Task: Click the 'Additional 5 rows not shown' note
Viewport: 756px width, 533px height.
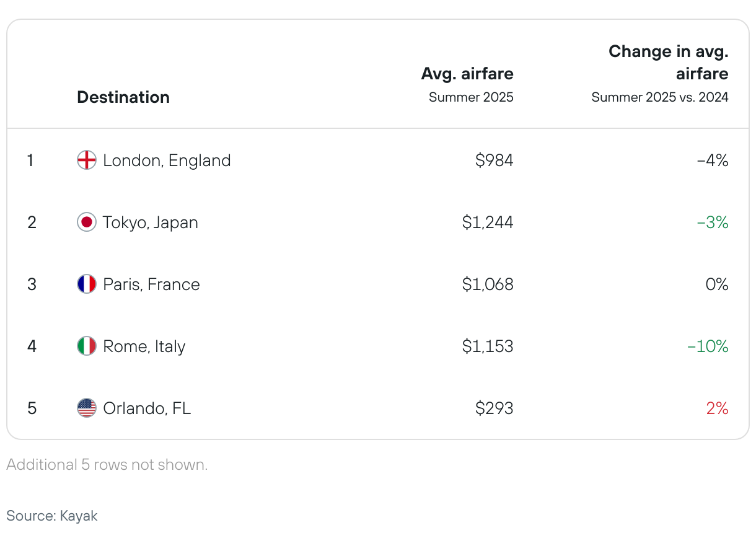Action: 107,465
